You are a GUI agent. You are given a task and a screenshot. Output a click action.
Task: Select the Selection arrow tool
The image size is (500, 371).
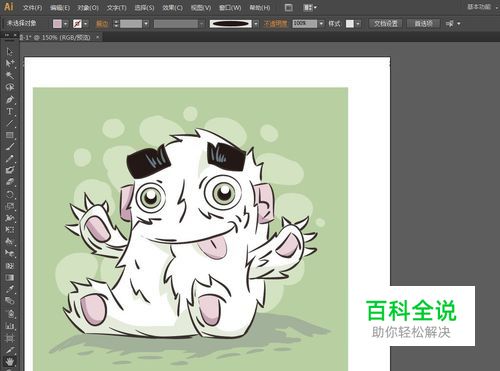[x=9, y=52]
